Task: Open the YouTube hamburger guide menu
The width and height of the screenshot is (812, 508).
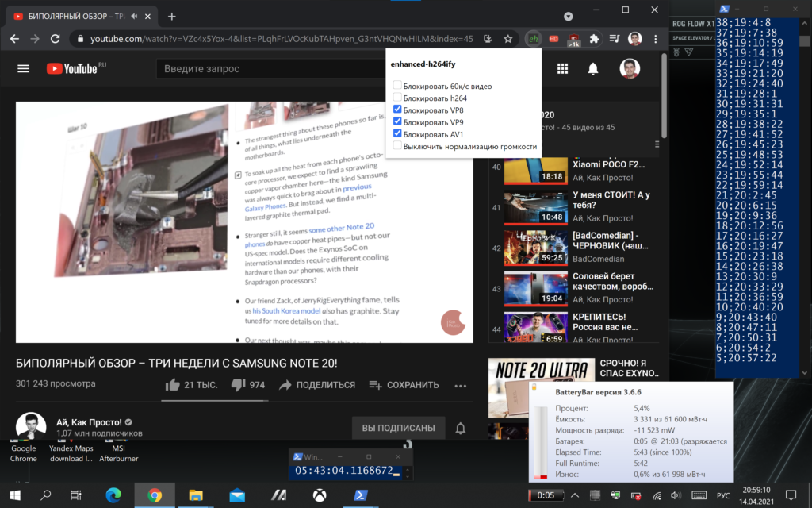Action: point(23,68)
